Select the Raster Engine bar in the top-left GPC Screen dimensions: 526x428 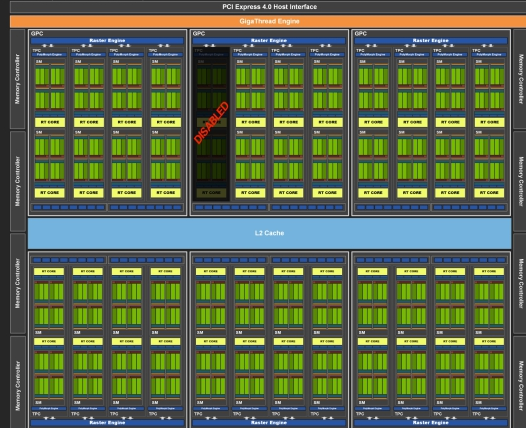tap(107, 41)
